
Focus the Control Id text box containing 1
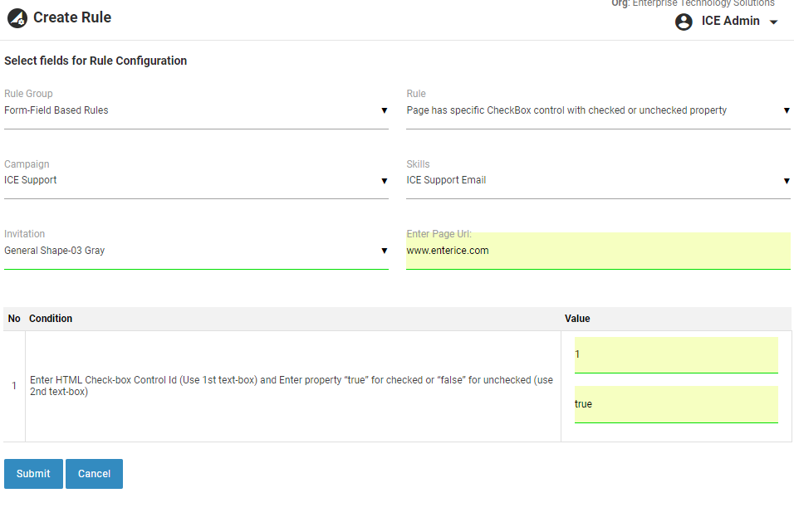pos(676,355)
